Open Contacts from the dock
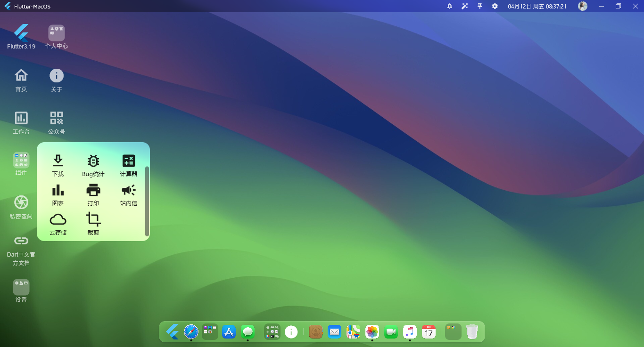The width and height of the screenshot is (644, 347). pos(315,332)
